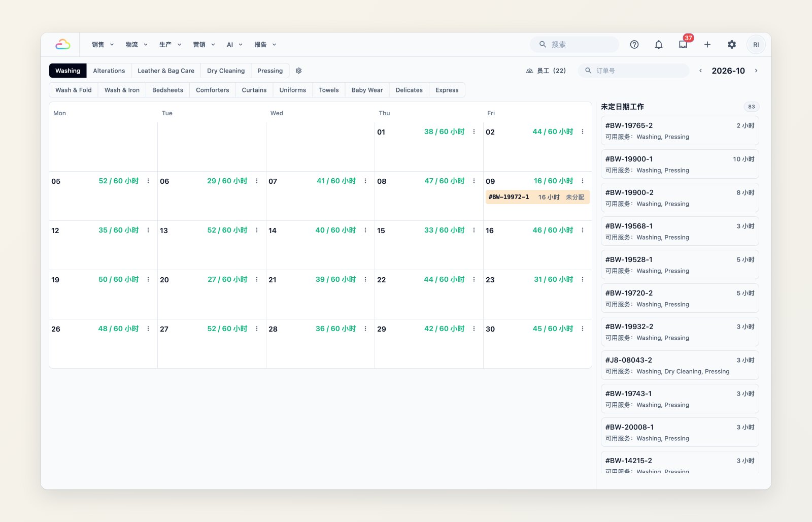Open the three-dot menu for day 01
This screenshot has width=812, height=522.
[474, 132]
